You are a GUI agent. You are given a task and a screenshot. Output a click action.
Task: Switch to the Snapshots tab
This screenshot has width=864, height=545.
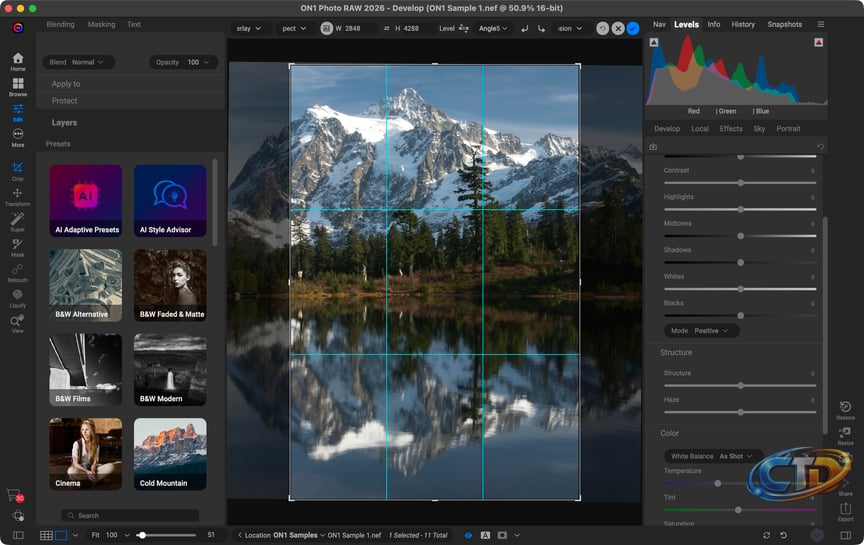click(785, 24)
